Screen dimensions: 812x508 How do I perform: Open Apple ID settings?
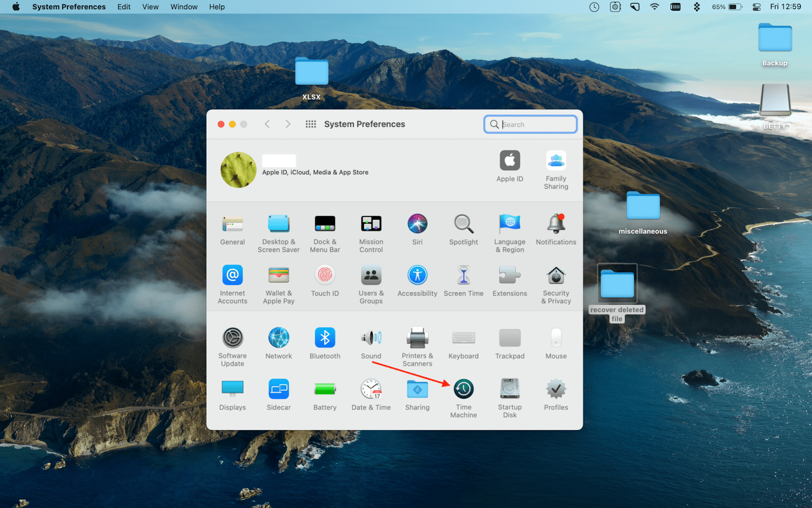tap(510, 166)
